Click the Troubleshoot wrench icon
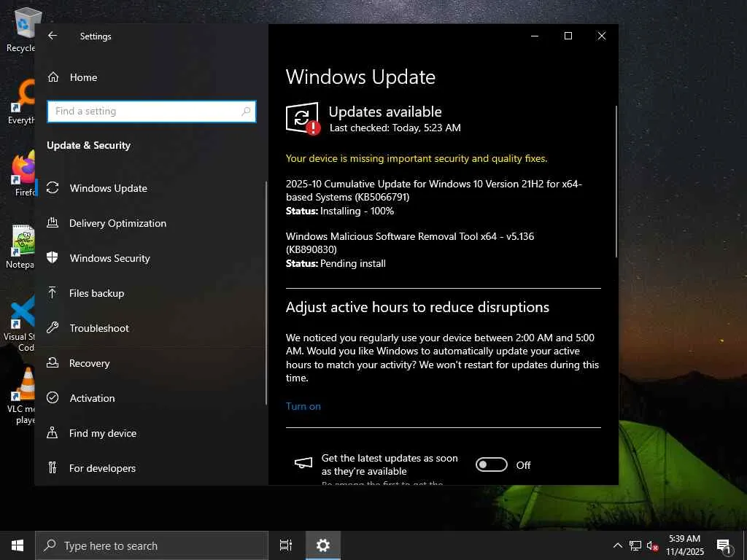This screenshot has height=560, width=747. pyautogui.click(x=53, y=327)
